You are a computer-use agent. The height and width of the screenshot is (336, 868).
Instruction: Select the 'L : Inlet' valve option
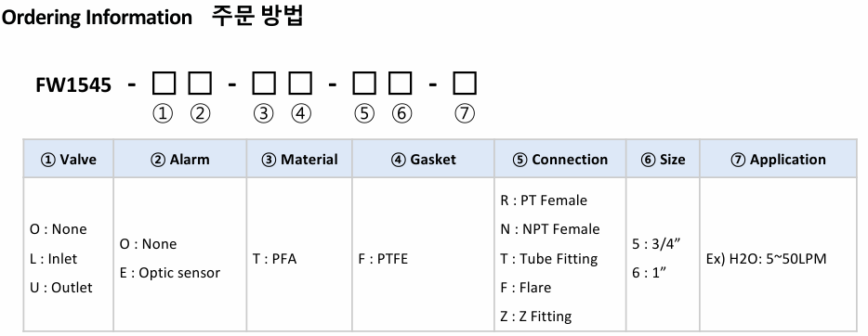pos(53,259)
